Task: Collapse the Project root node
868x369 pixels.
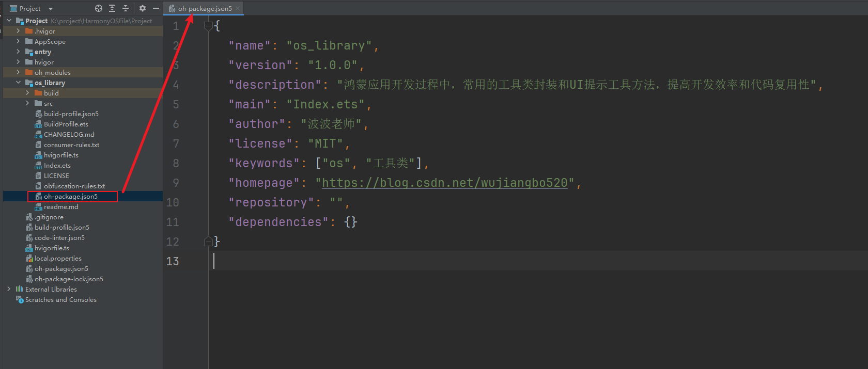Action: point(9,21)
